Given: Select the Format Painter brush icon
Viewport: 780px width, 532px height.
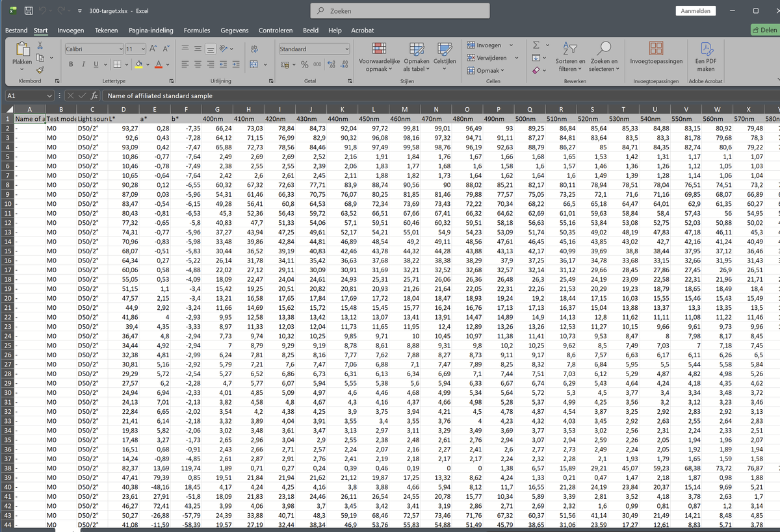Looking at the screenshot, I should pyautogui.click(x=40, y=70).
